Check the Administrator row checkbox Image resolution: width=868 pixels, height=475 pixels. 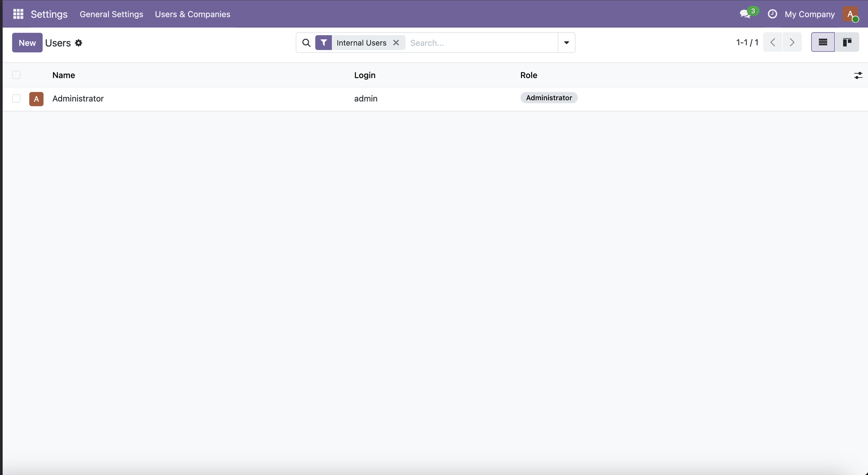(16, 98)
